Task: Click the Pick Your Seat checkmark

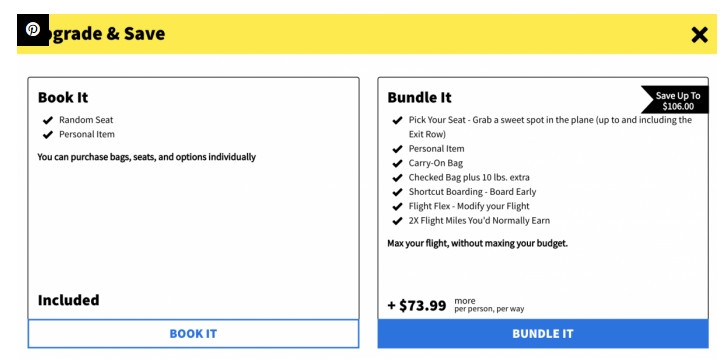Action: [397, 120]
